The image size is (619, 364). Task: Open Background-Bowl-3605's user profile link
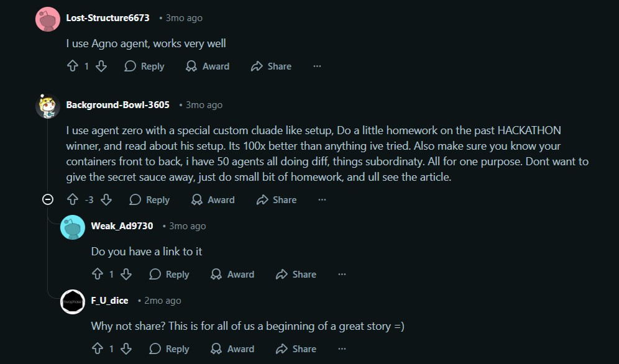pyautogui.click(x=117, y=105)
